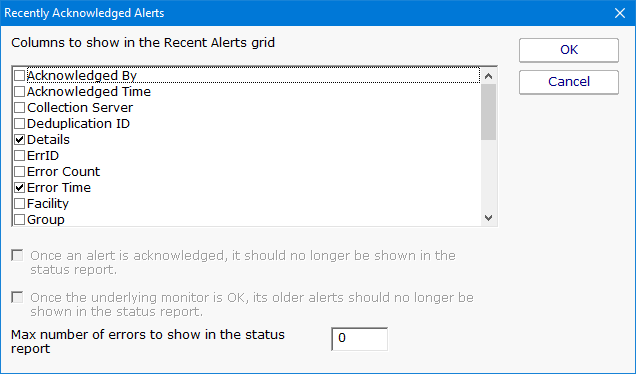
Task: Disable the Error Time column
Action: coord(19,188)
